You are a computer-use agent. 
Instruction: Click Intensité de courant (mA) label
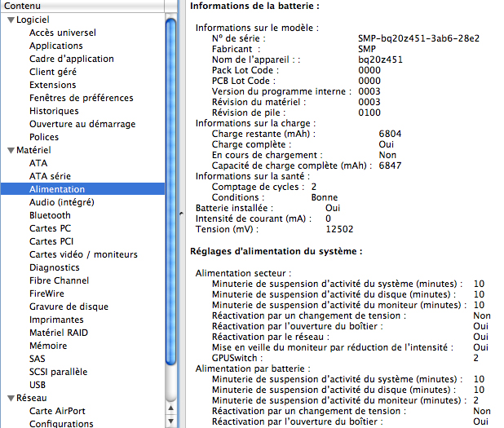click(x=254, y=218)
